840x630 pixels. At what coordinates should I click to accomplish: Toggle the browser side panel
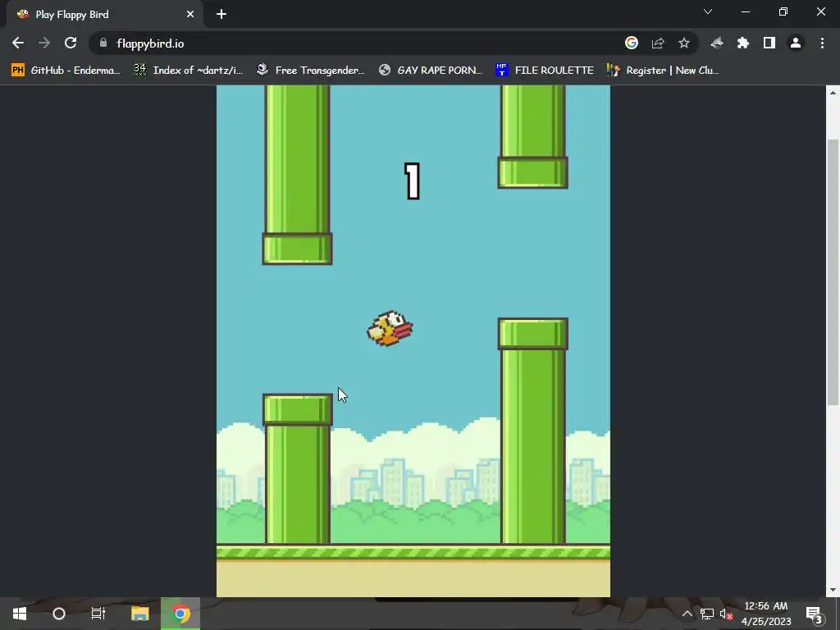pos(769,43)
